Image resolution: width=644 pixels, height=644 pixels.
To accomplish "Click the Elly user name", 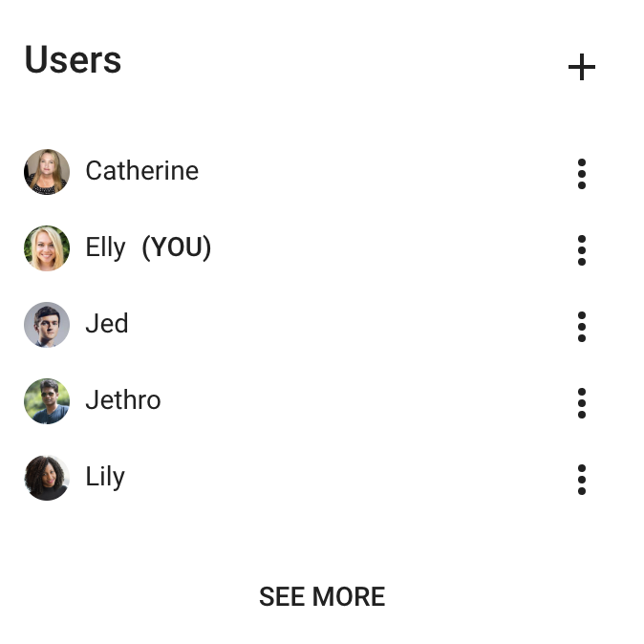I will pyautogui.click(x=105, y=248).
